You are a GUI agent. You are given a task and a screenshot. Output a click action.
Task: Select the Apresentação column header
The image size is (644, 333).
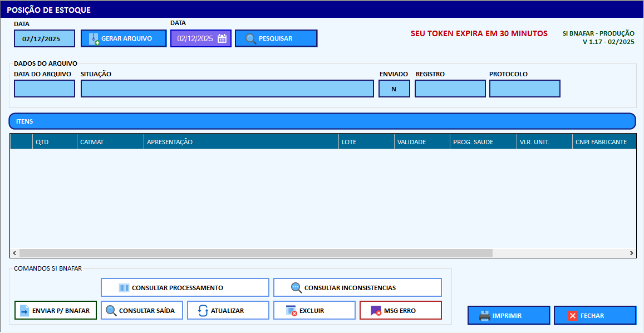pos(169,142)
